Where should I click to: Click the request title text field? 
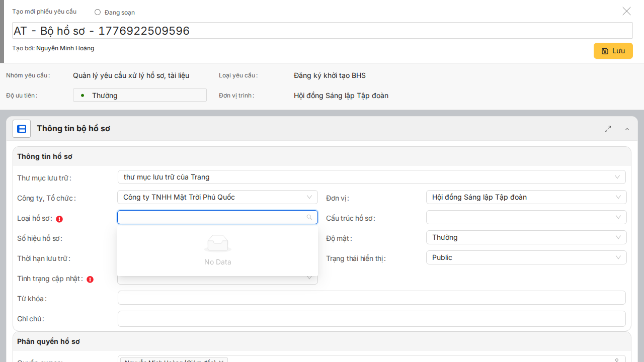[322, 31]
